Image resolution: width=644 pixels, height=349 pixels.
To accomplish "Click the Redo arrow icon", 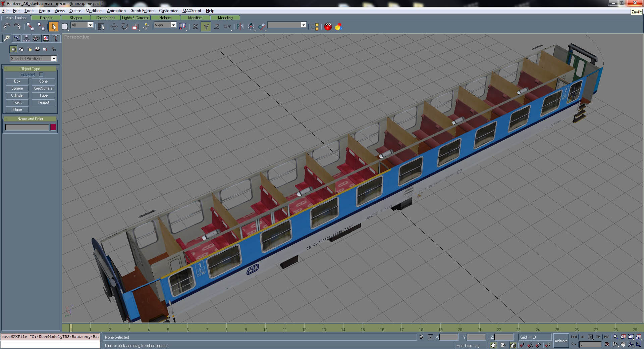I will tap(17, 27).
